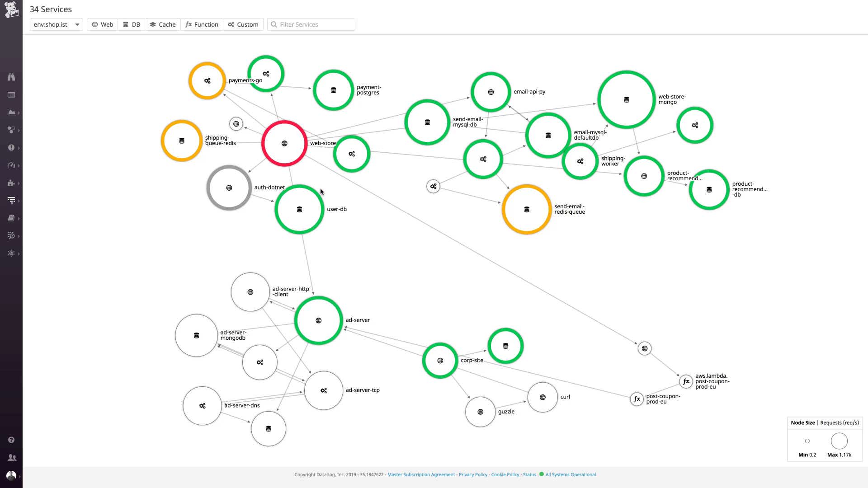Toggle the DB service type filter
This screenshot has height=488, width=868.
coord(132,24)
